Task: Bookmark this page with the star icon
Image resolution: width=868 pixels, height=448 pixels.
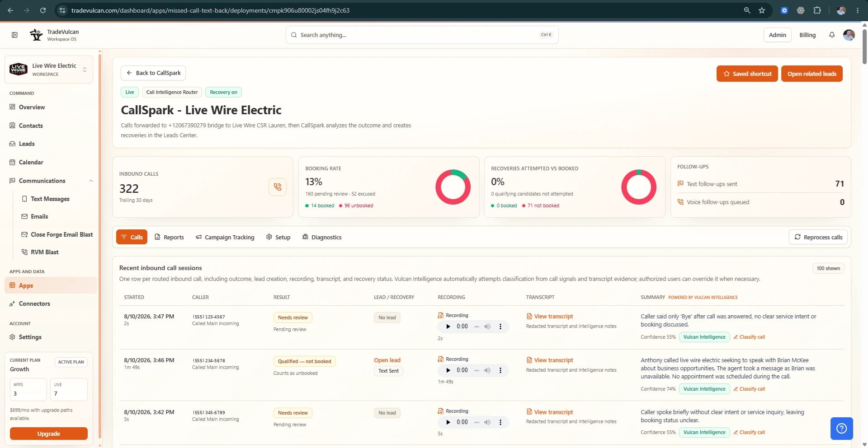Action: [x=762, y=10]
